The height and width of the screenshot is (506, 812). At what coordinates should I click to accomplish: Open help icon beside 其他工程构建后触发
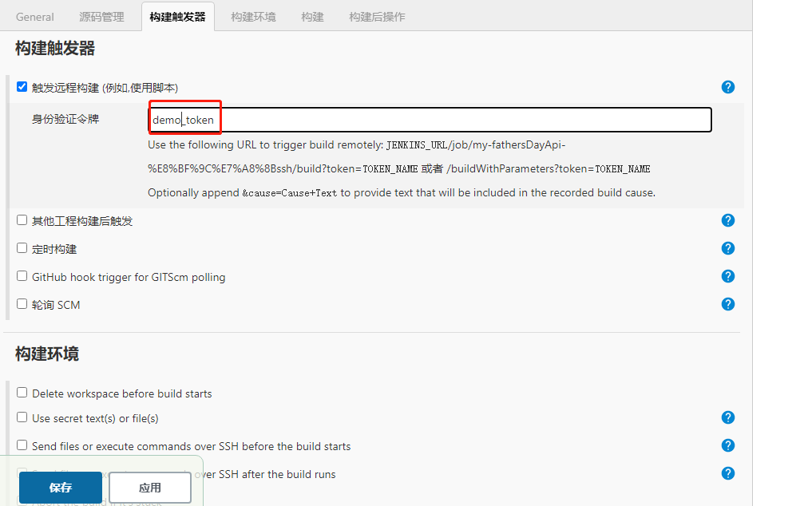point(727,220)
